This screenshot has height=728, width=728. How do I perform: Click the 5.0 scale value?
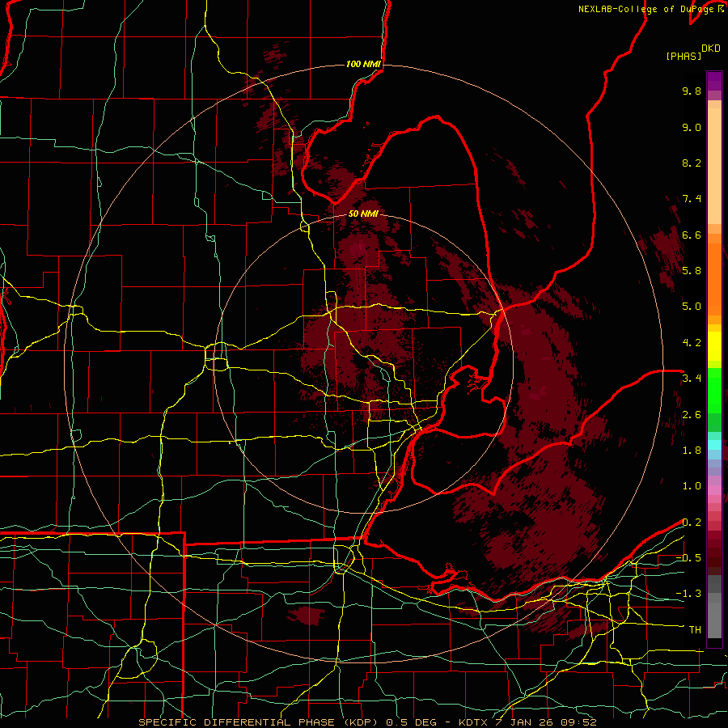692,307
